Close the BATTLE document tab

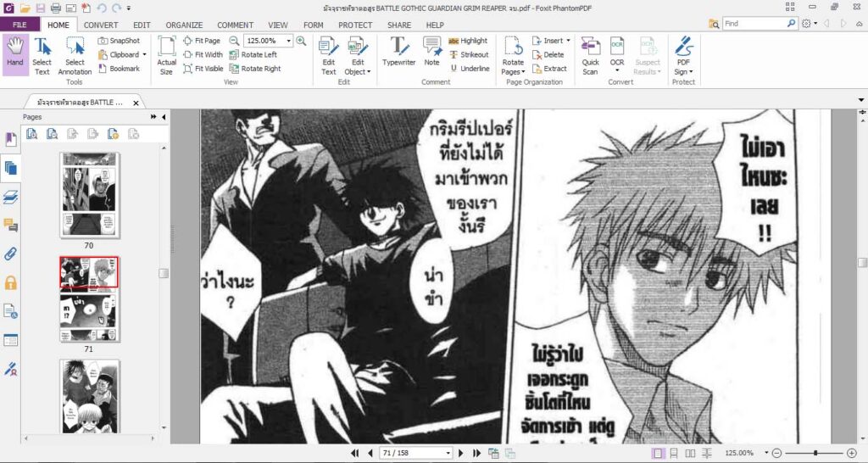[136, 103]
